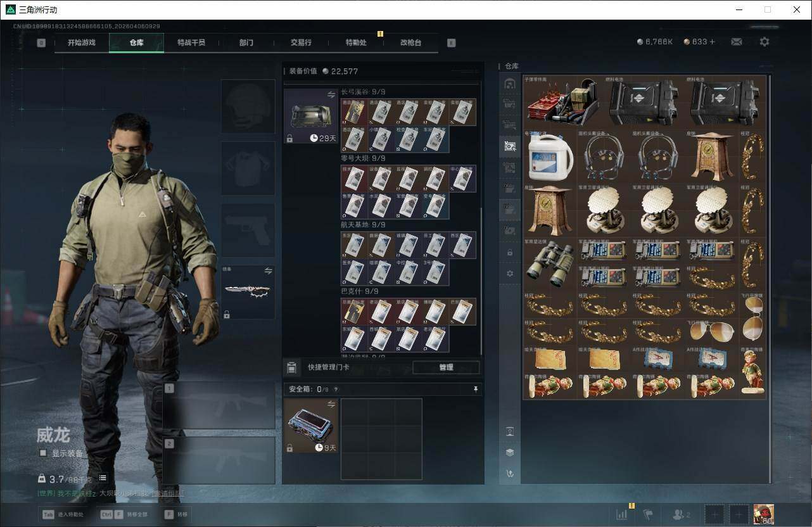Image resolution: width=812 pixels, height=527 pixels.
Task: Click the 装备价值 22,577 value
Action: (324, 71)
